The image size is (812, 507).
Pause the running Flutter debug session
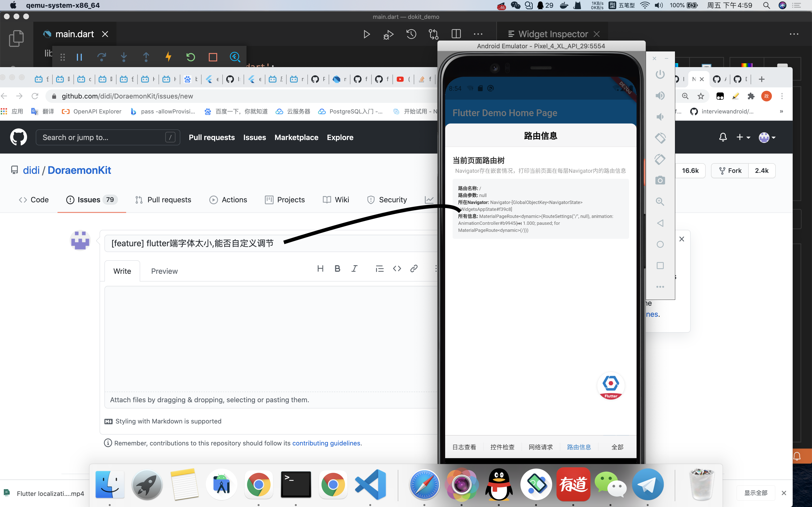(79, 57)
